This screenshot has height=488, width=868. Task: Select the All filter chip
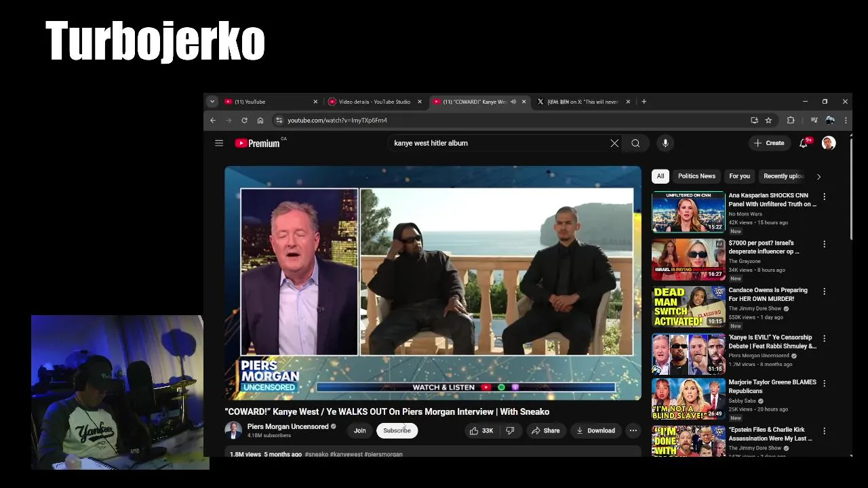(660, 176)
